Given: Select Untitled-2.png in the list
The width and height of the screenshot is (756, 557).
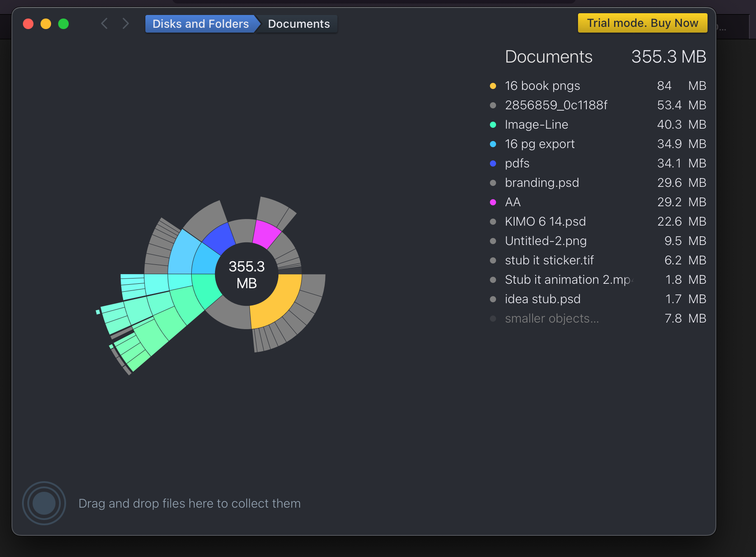Looking at the screenshot, I should (x=598, y=241).
